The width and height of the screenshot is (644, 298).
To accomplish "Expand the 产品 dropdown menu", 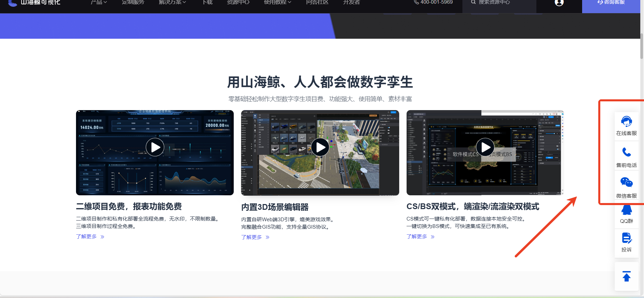I will (99, 2).
